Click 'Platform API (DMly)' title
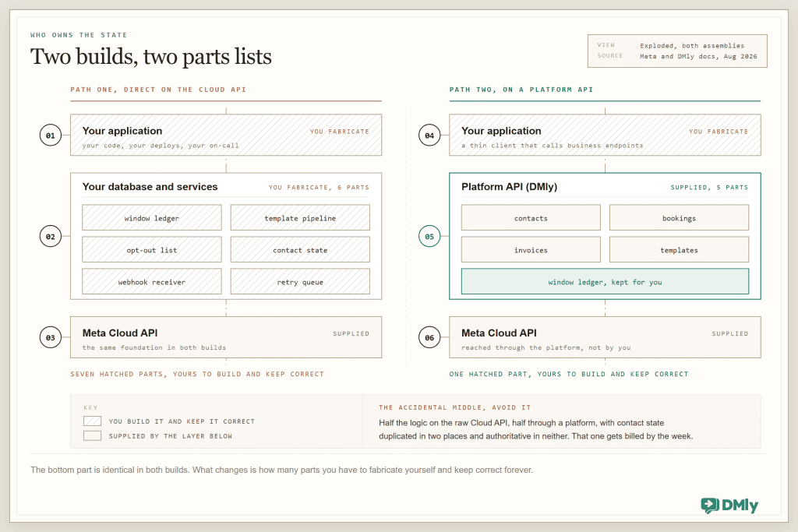The height and width of the screenshot is (532, 798). coord(510,187)
